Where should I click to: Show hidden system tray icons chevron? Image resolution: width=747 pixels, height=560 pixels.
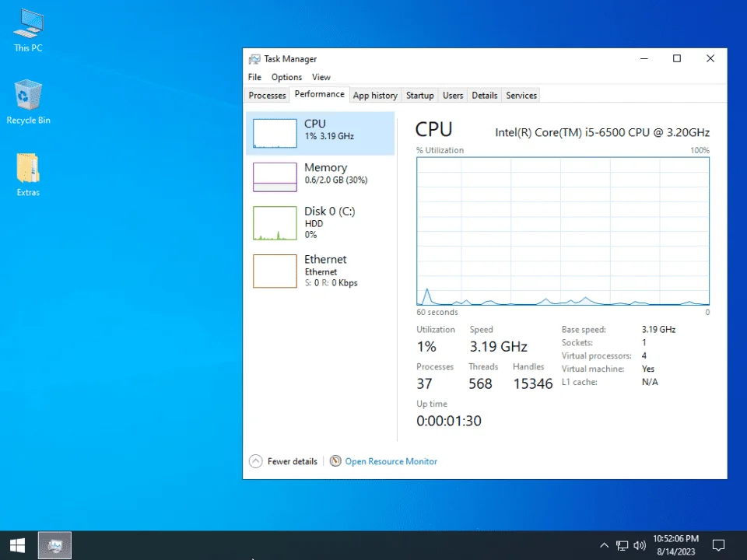click(x=604, y=545)
